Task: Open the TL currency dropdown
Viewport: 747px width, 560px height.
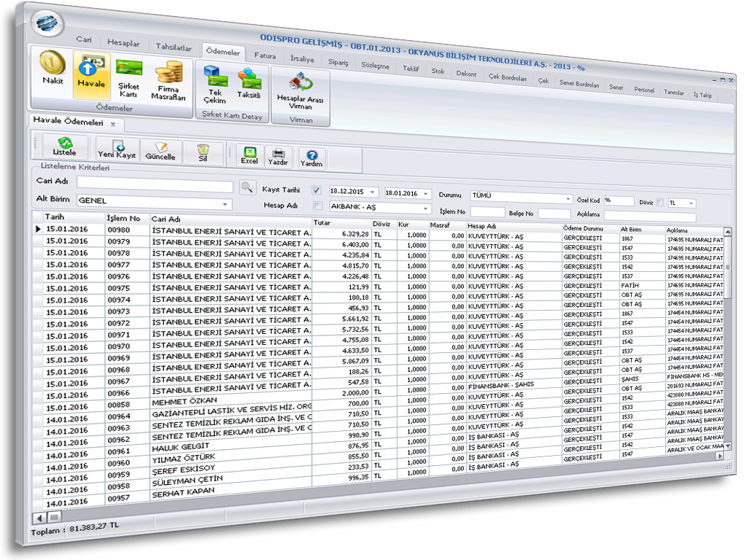Action: point(690,203)
